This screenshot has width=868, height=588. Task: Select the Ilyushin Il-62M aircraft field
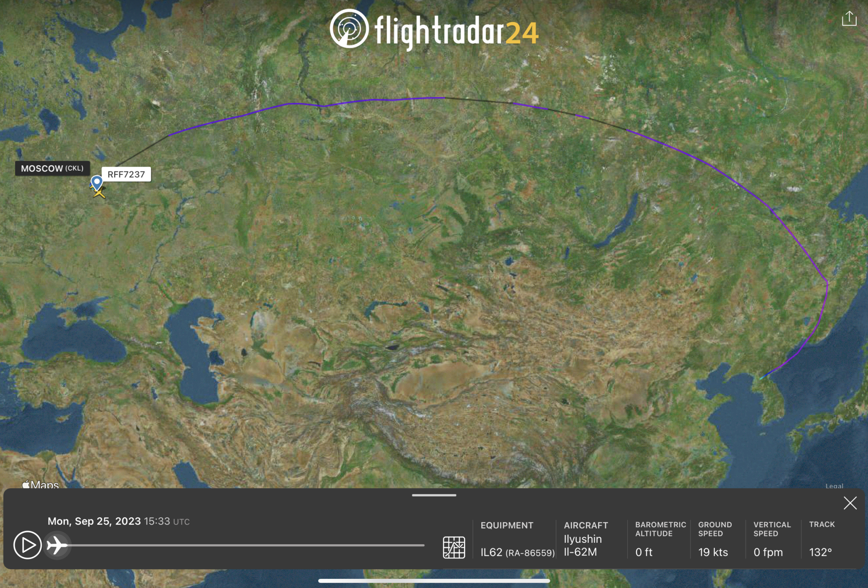582,545
